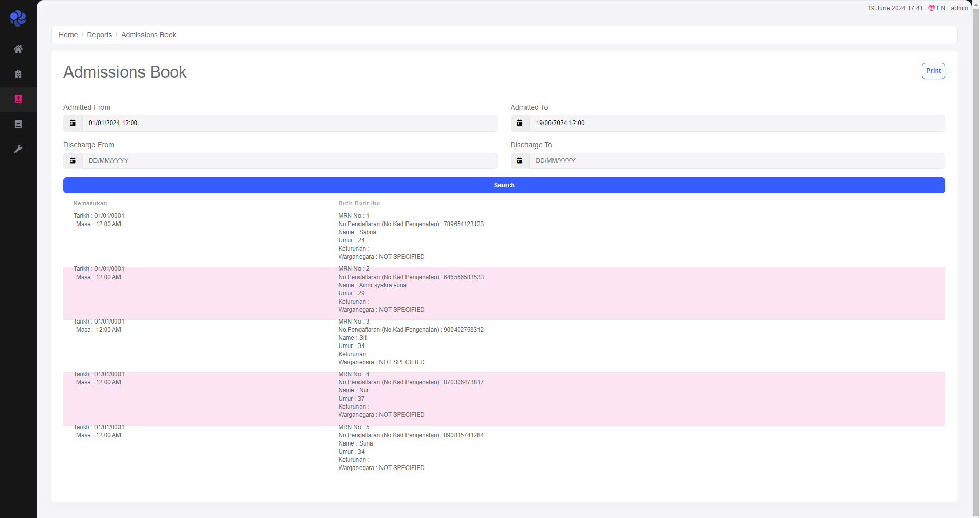Image resolution: width=980 pixels, height=518 pixels.
Task: Click the page's vertical scrollbar
Action: [x=976, y=255]
